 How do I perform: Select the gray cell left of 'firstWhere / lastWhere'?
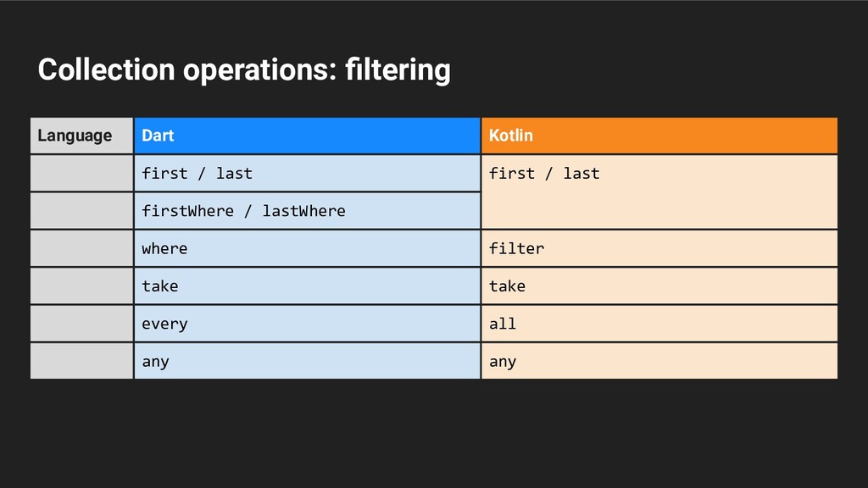[81, 210]
